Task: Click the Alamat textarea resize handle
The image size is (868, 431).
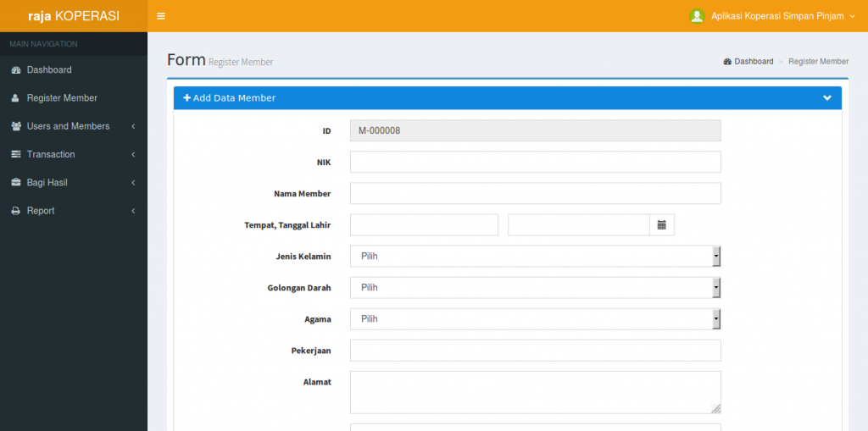Action: coord(715,409)
